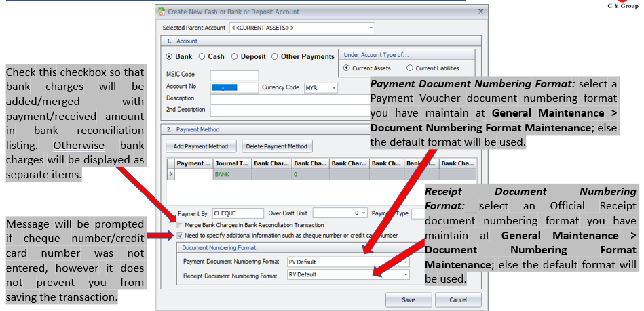
Task: Click the MSIC Code input field
Action: [x=234, y=76]
